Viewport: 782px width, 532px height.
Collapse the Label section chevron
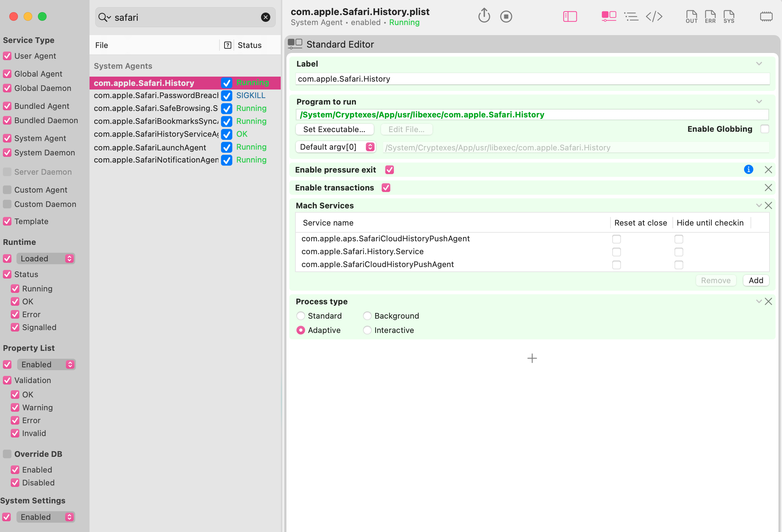(x=759, y=64)
